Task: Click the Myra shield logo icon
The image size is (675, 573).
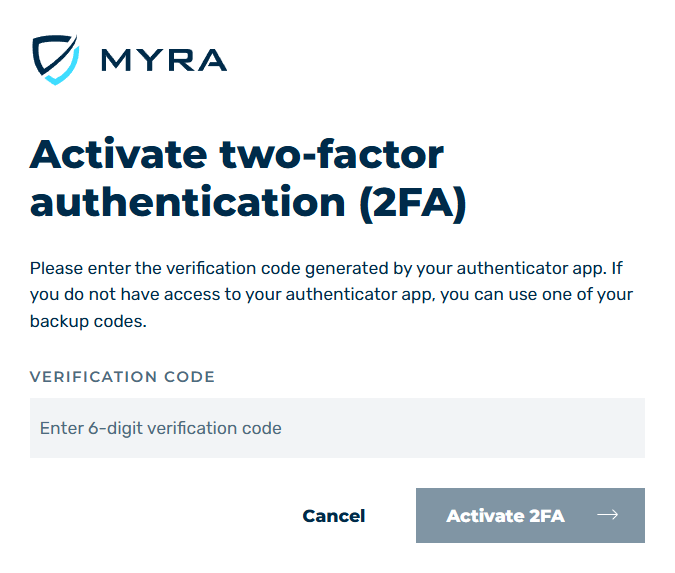Action: point(56,59)
